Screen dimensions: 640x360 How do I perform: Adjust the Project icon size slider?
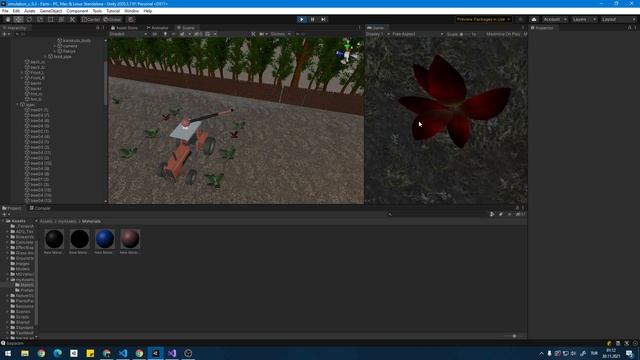click(514, 336)
